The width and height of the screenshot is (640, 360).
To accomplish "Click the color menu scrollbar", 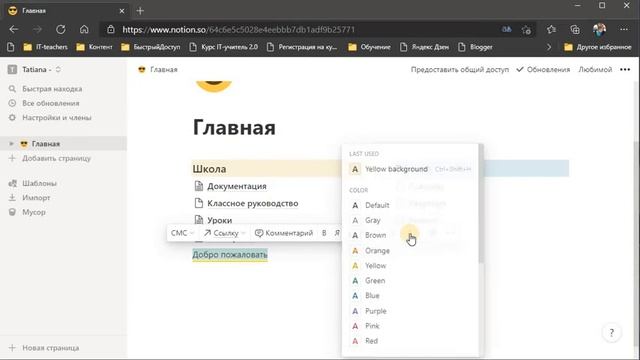I will (x=481, y=204).
